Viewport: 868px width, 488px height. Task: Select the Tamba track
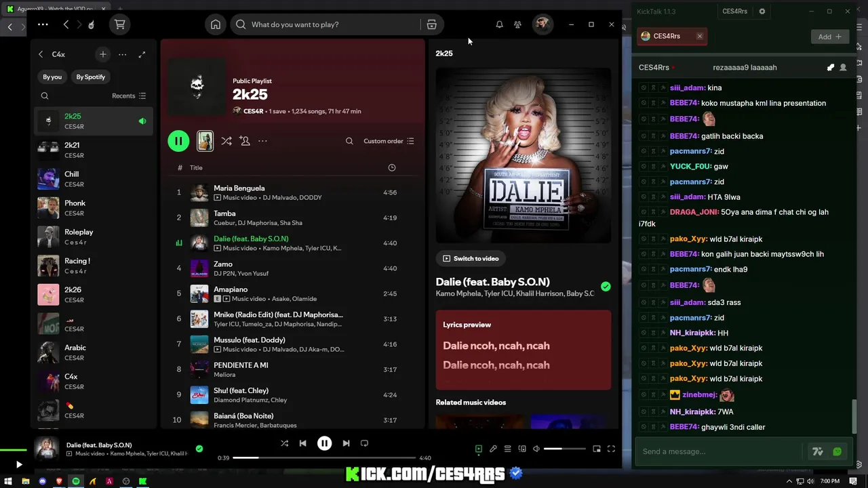293,218
